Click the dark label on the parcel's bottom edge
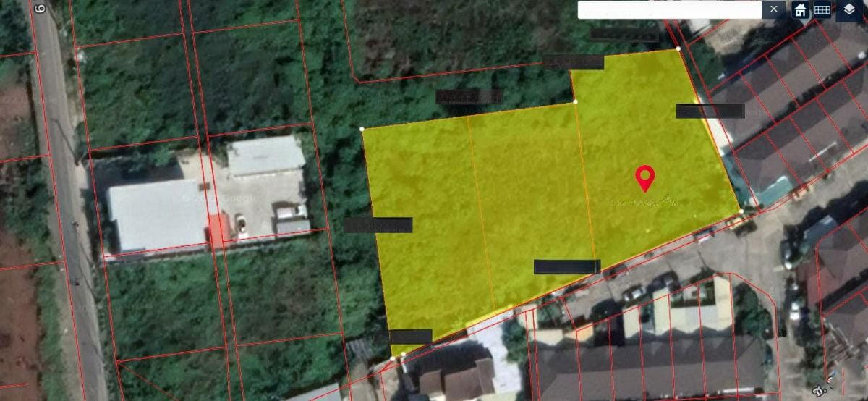The width and height of the screenshot is (868, 401). pyautogui.click(x=566, y=267)
